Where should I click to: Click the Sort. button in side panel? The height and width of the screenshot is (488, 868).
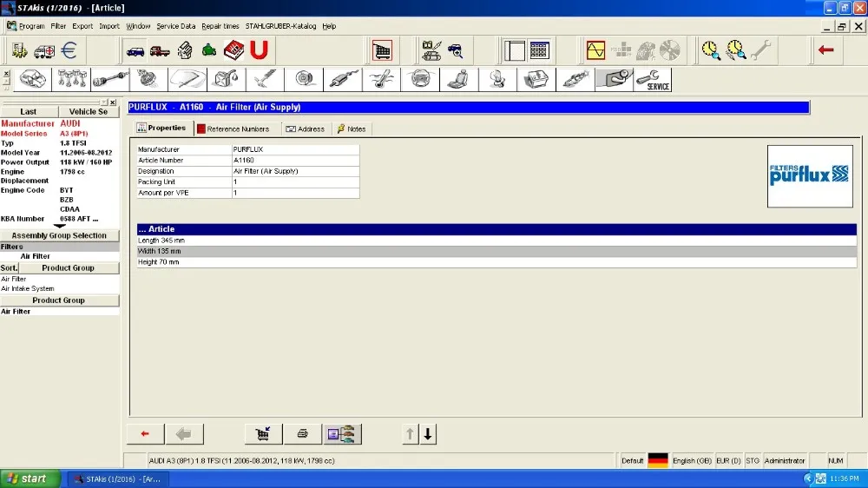pyautogui.click(x=9, y=267)
